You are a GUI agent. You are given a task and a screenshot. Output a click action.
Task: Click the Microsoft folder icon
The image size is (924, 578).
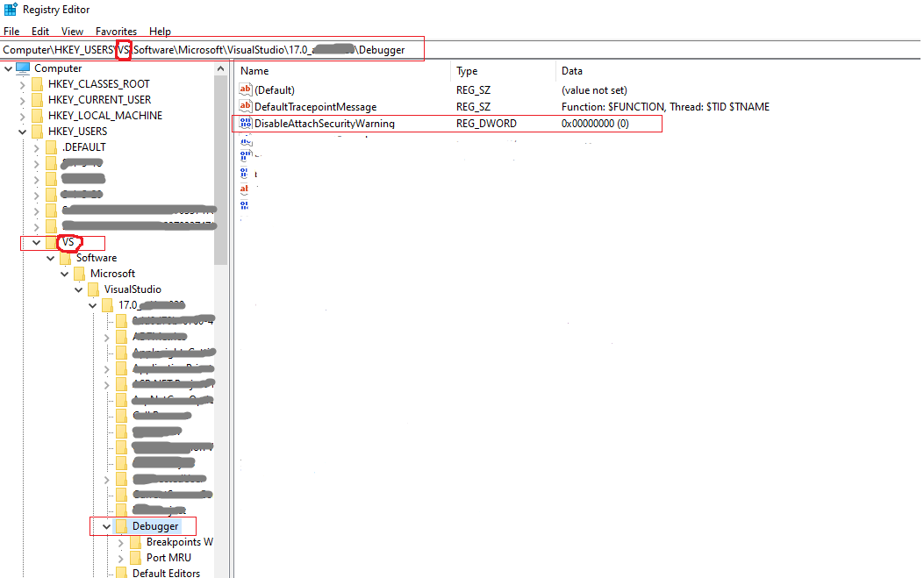point(80,274)
